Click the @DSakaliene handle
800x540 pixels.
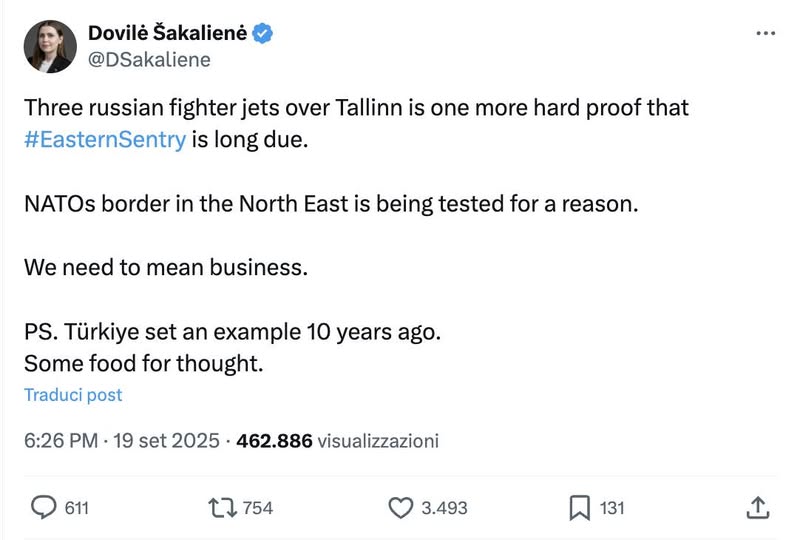(x=150, y=60)
